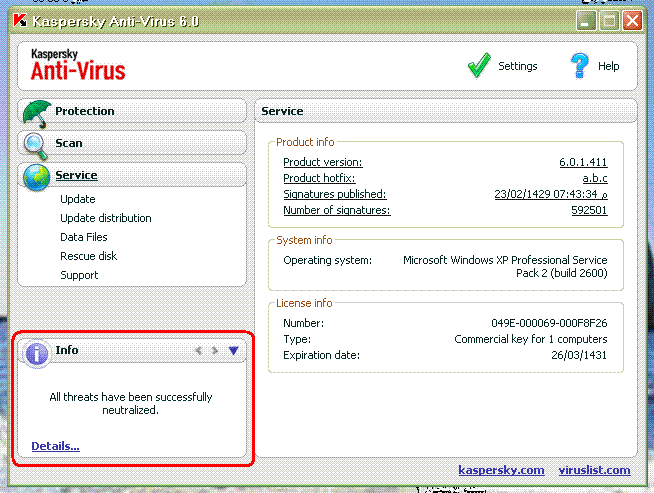
Task: Open Update under Service
Action: tap(78, 199)
